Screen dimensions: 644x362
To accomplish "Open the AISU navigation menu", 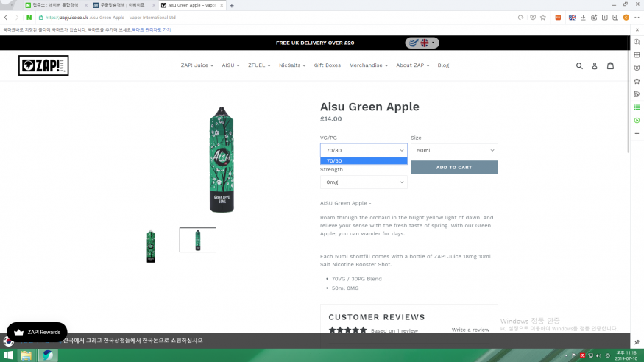I will [230, 65].
